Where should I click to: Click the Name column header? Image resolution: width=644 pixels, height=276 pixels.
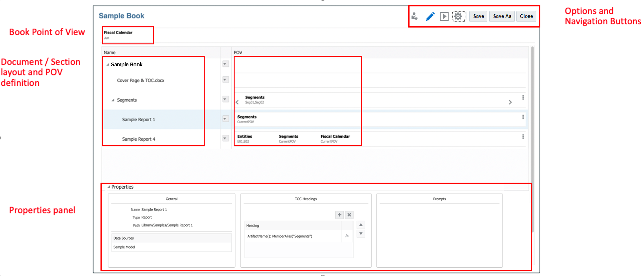[110, 53]
